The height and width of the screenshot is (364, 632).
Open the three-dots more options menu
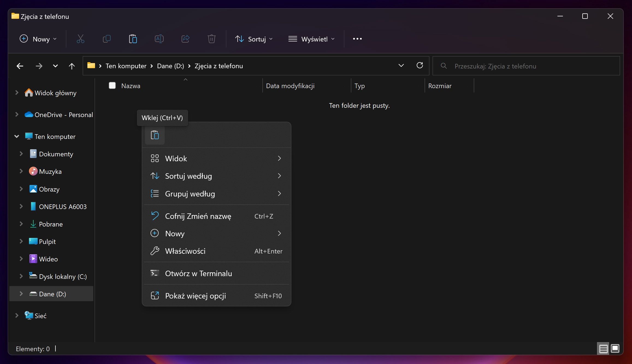tap(357, 39)
